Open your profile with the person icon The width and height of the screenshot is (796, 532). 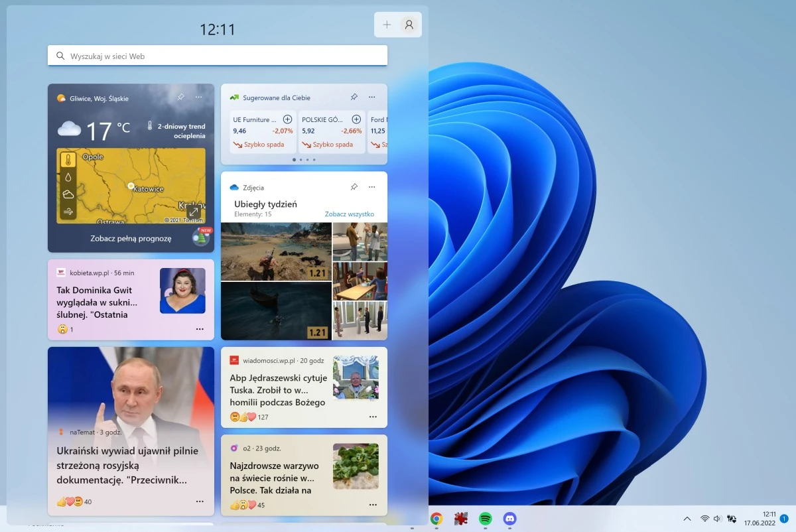pyautogui.click(x=409, y=24)
